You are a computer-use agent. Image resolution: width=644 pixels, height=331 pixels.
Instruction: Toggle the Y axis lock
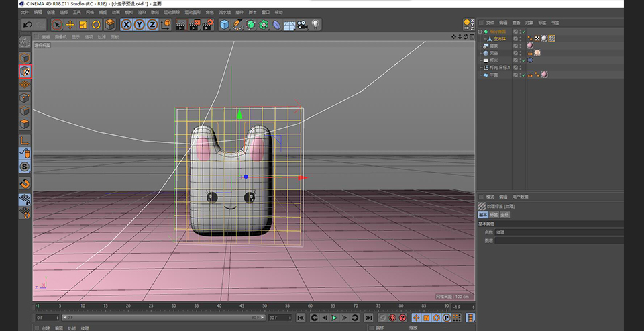tap(140, 25)
